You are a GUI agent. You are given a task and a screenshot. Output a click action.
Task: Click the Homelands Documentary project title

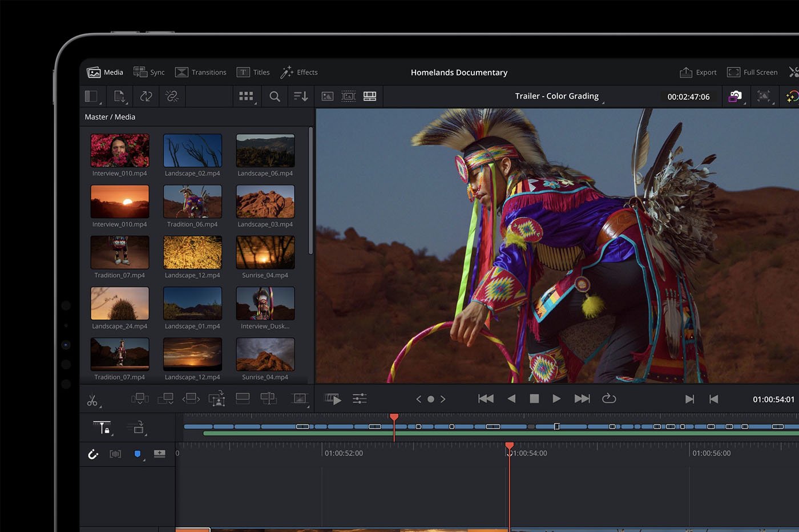click(459, 72)
